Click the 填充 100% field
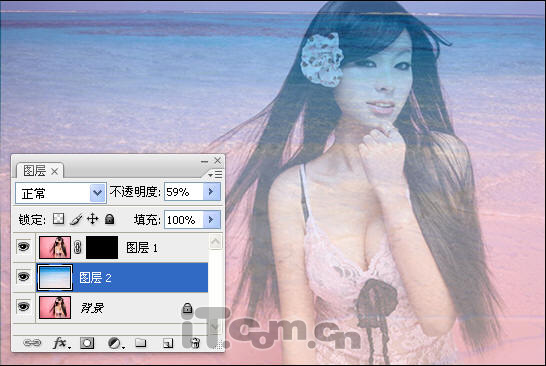This screenshot has width=546, height=366. pos(184,219)
